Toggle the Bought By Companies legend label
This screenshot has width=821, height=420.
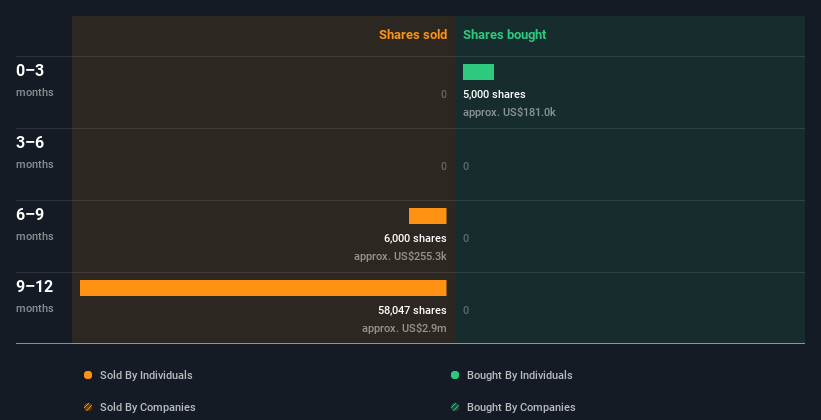point(521,407)
